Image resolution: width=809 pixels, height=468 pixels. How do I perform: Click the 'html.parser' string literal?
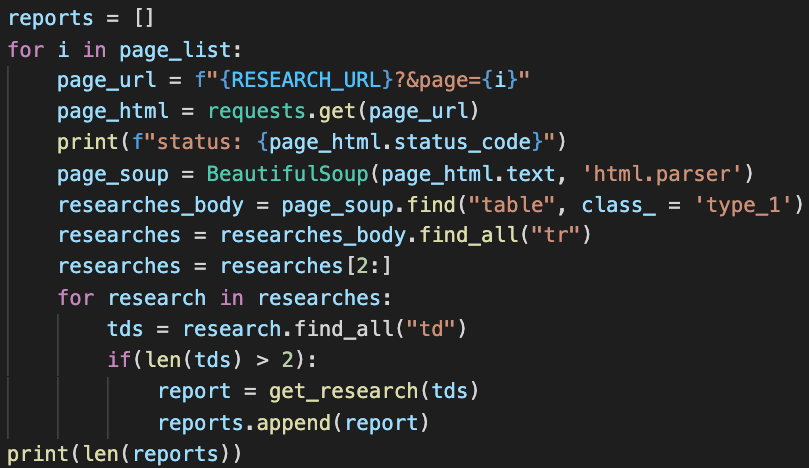[x=662, y=174]
